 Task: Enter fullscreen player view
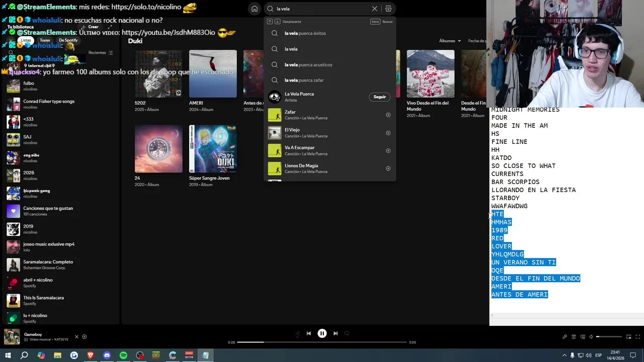click(x=637, y=337)
